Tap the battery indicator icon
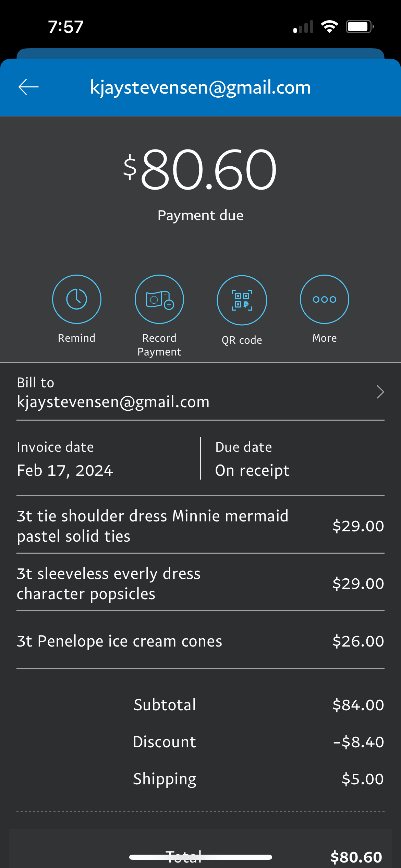The height and width of the screenshot is (868, 401). 359,27
